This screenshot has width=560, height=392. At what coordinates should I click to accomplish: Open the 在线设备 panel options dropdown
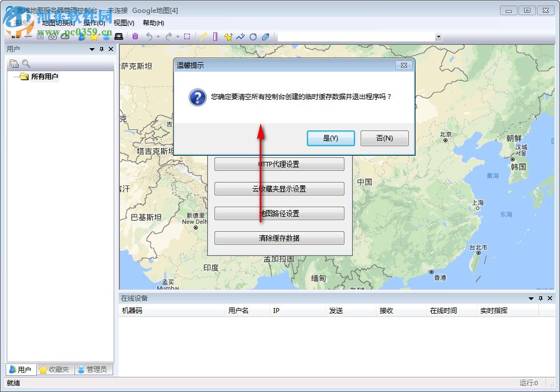coord(530,298)
